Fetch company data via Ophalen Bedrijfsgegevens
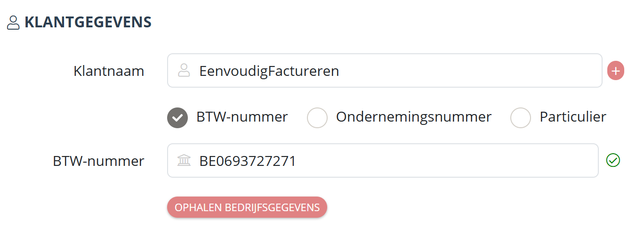The image size is (644, 230). click(247, 207)
